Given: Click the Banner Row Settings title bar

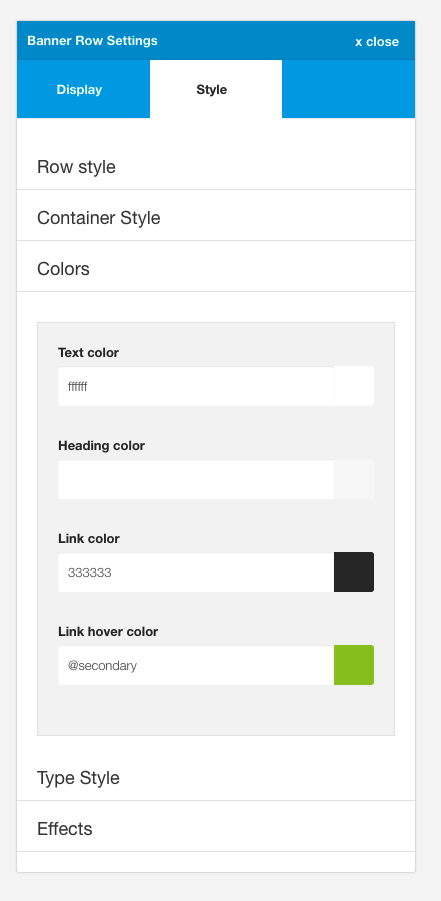Looking at the screenshot, I should point(216,41).
